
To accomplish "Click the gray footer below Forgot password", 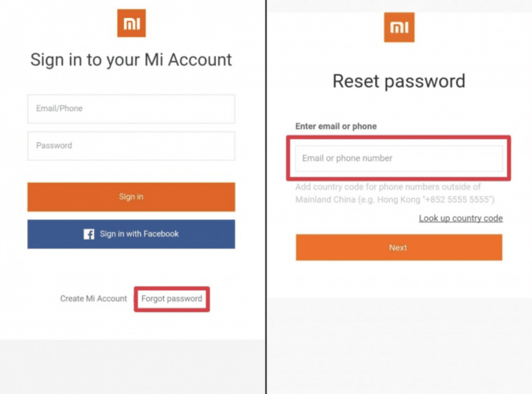I will coord(131,367).
